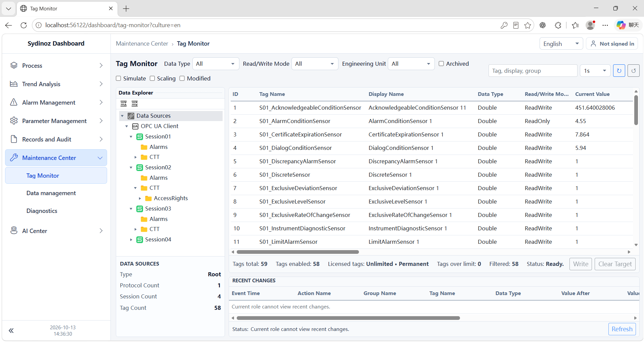
Task: Expand the AccessRights folder node
Action: pyautogui.click(x=140, y=198)
